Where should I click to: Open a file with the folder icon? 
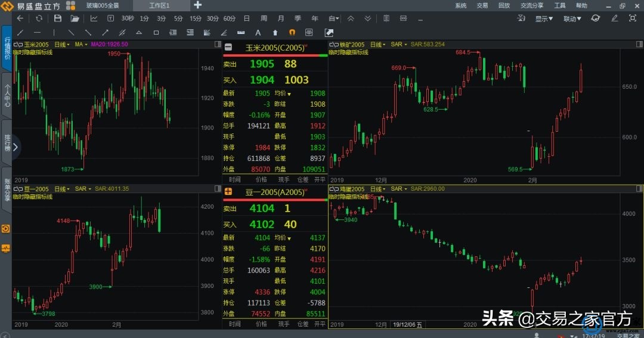(75, 18)
